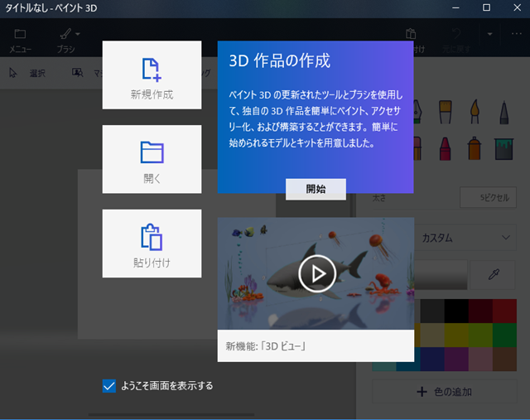The image size is (530, 420).
Task: Play the 3D view feature video
Action: (317, 273)
